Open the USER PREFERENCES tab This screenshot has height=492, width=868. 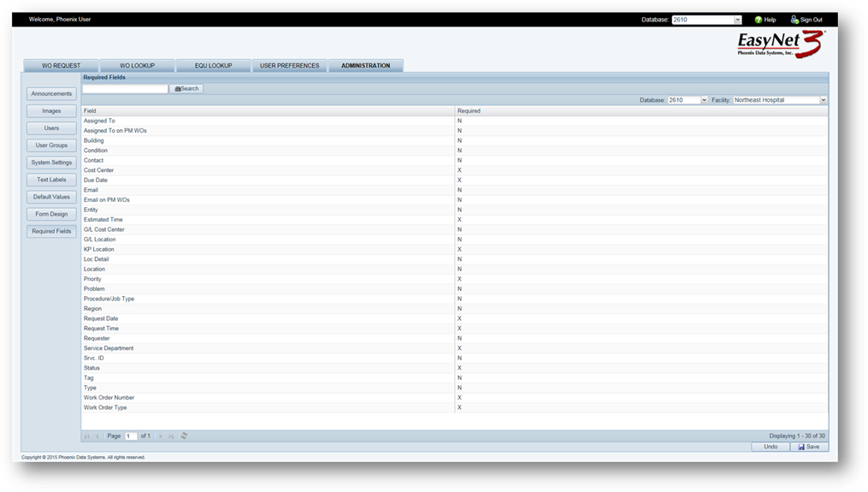pos(289,66)
